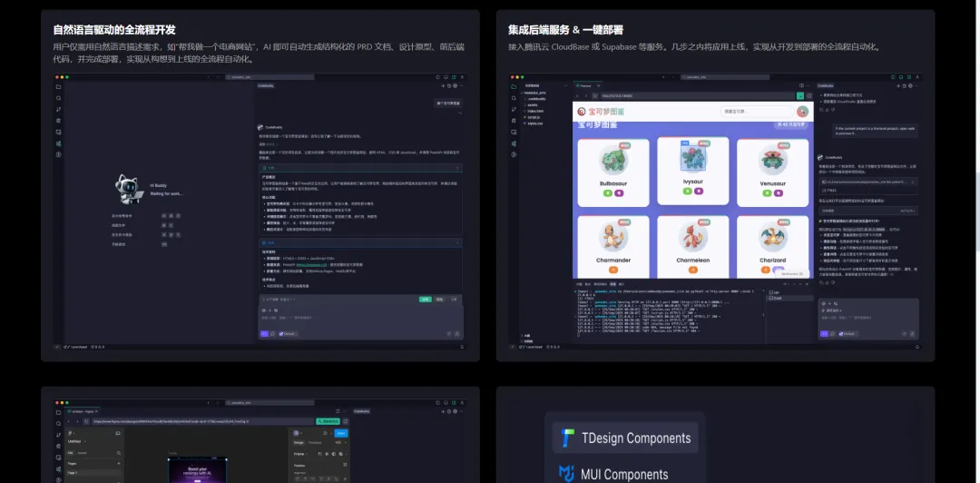
Task: Click Pokédex site search input field
Action: 756,112
